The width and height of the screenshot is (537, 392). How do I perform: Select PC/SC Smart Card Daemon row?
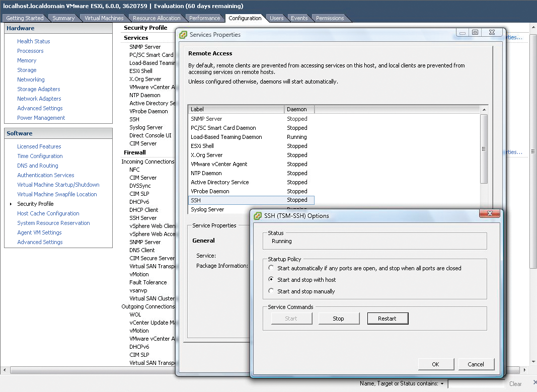(x=251, y=128)
